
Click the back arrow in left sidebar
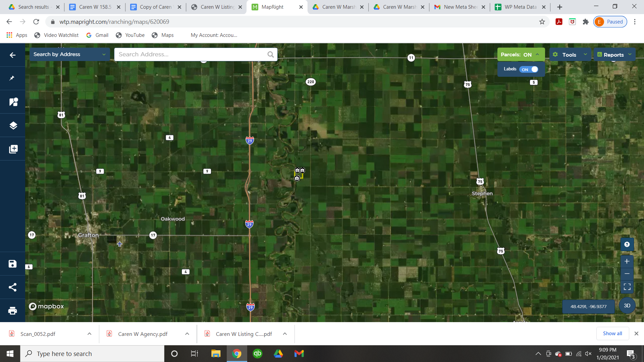click(x=12, y=55)
